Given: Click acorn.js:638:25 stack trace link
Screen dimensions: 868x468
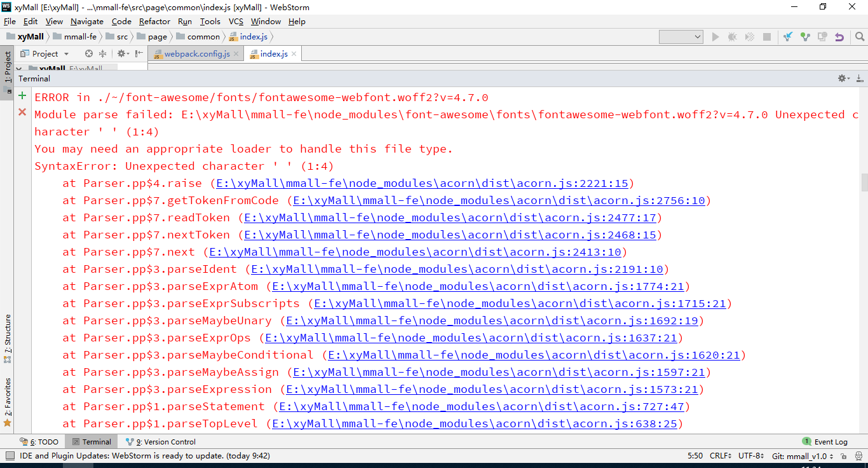Looking at the screenshot, I should pyautogui.click(x=475, y=423).
